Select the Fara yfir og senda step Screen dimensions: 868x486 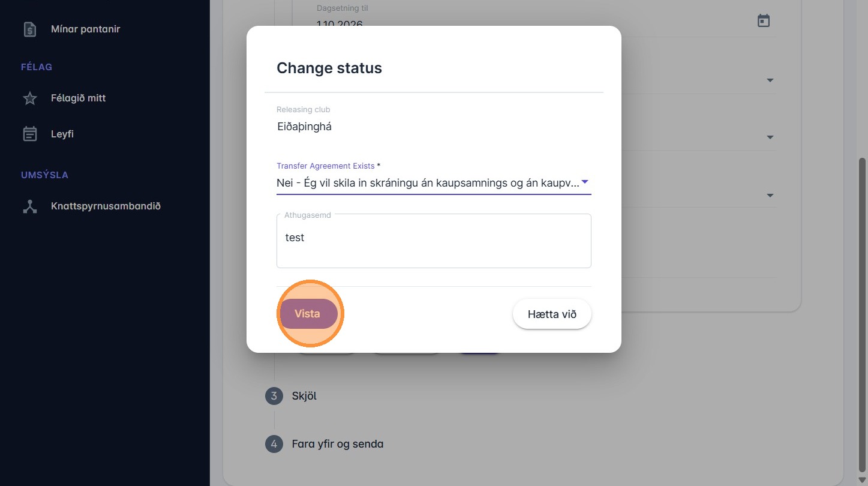pos(338,445)
